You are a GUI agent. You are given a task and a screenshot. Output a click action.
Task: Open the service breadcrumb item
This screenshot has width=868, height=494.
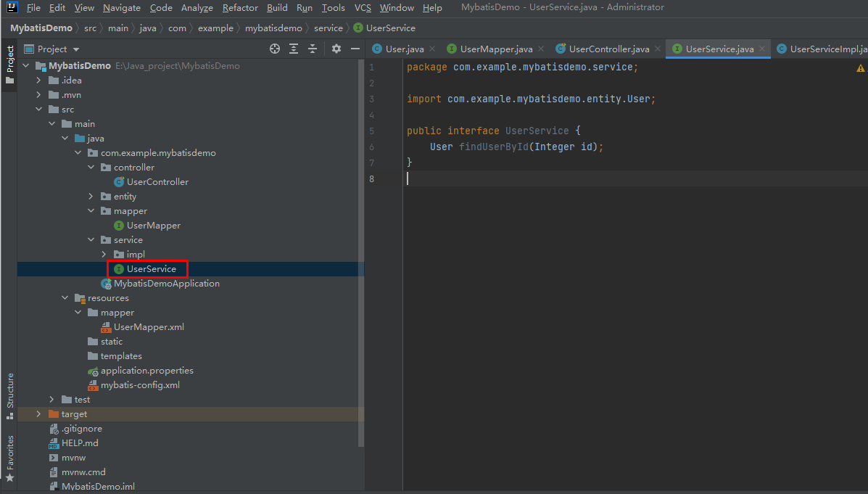328,28
